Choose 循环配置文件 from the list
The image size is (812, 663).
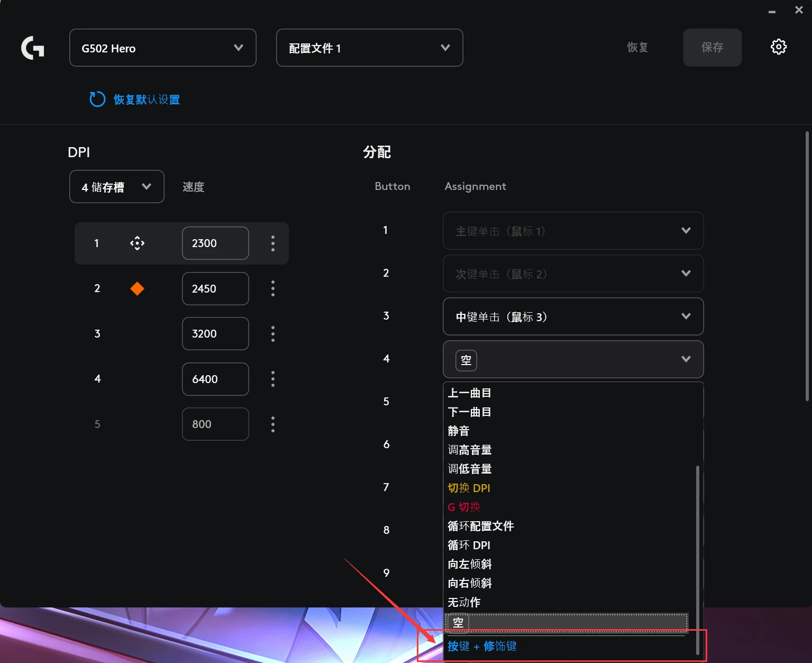[481, 526]
